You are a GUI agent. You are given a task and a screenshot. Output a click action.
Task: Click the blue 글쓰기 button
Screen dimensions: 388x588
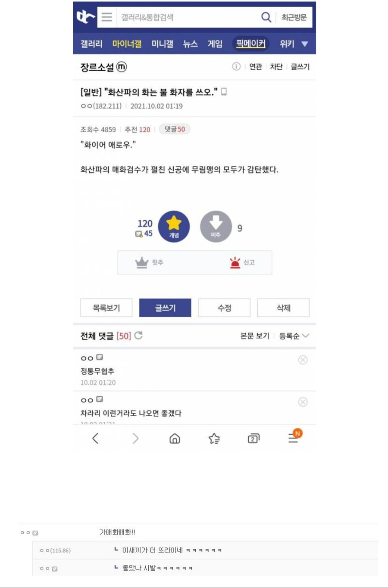click(x=165, y=308)
